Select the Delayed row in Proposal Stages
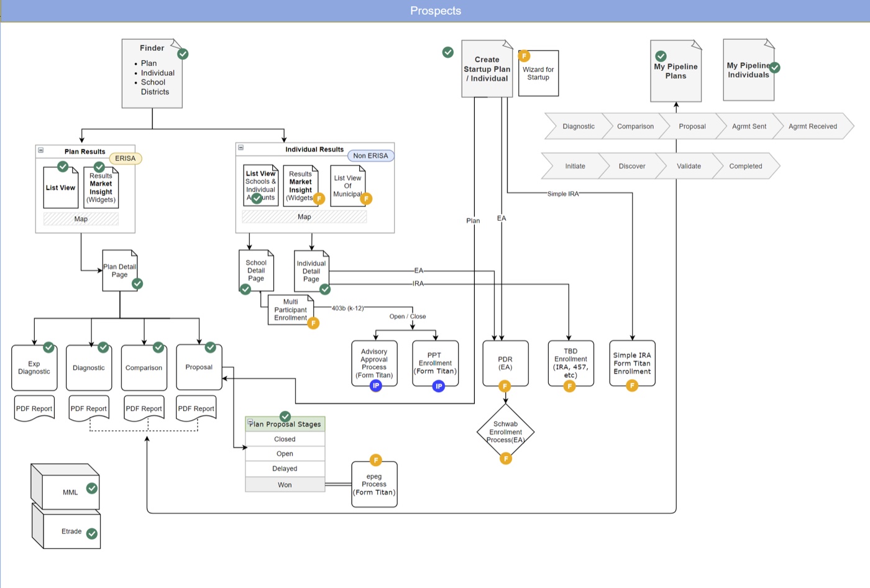This screenshot has height=588, width=870. point(285,469)
